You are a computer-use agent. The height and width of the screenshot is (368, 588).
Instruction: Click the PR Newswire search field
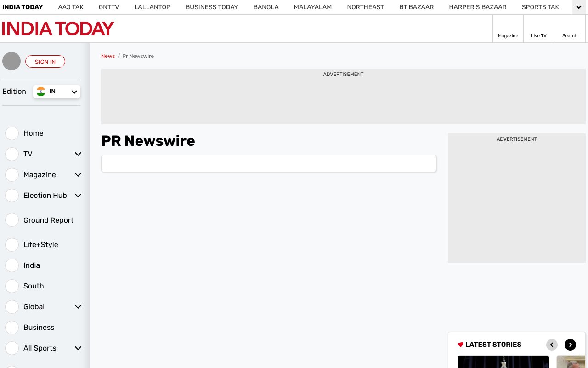coord(268,163)
